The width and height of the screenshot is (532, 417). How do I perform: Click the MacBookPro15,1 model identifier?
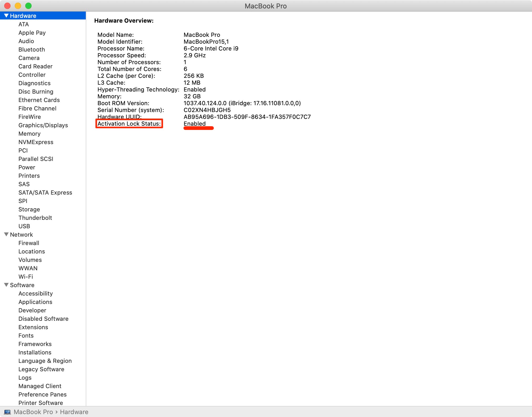tap(206, 42)
